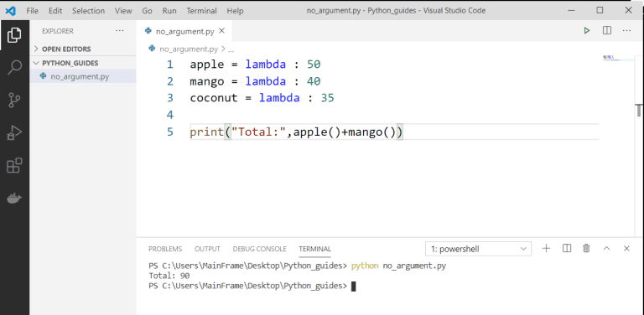Screen dimensions: 644x315
Task: Kill terminal with trash icon
Action: tap(586, 248)
